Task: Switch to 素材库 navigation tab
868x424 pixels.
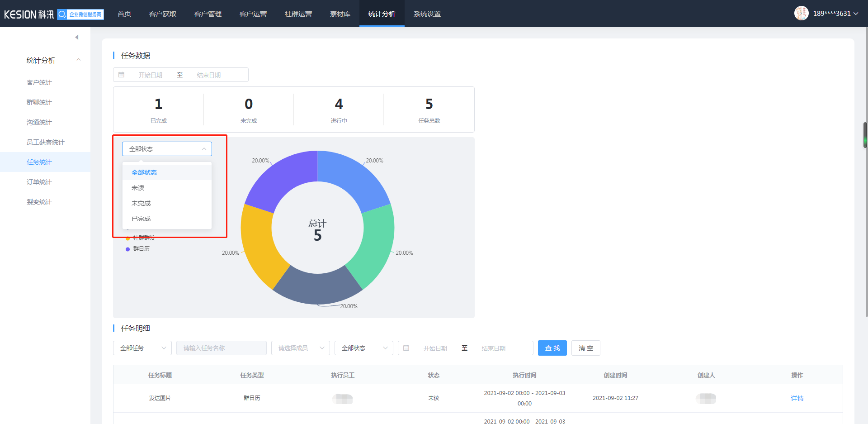Action: click(x=340, y=14)
